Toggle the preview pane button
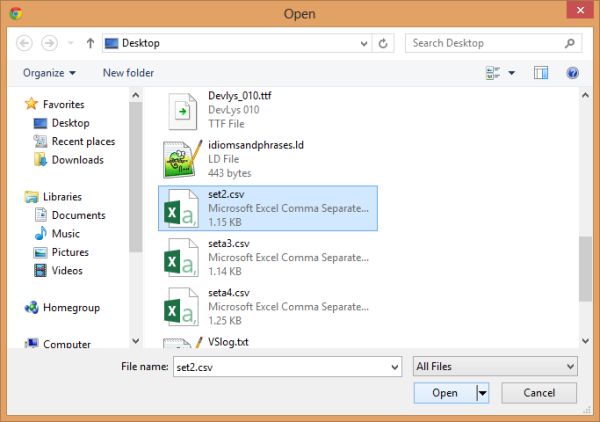The height and width of the screenshot is (422, 600). [541, 73]
